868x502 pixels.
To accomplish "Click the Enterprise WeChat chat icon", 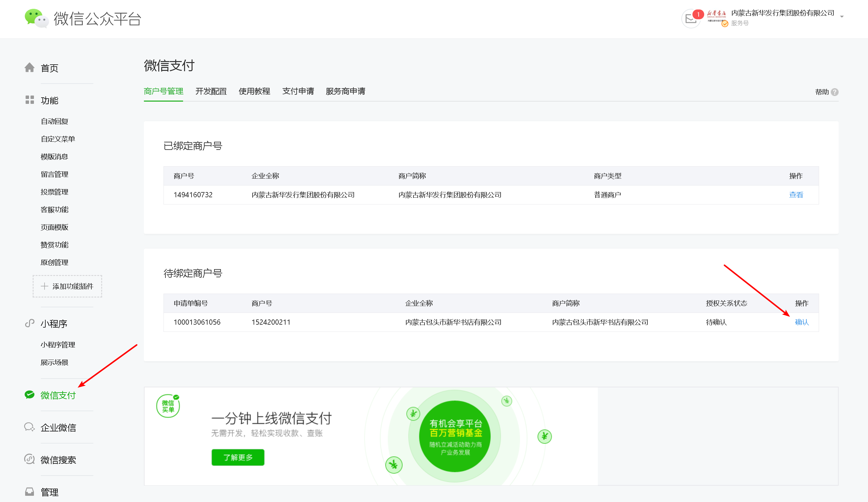I will pos(30,427).
